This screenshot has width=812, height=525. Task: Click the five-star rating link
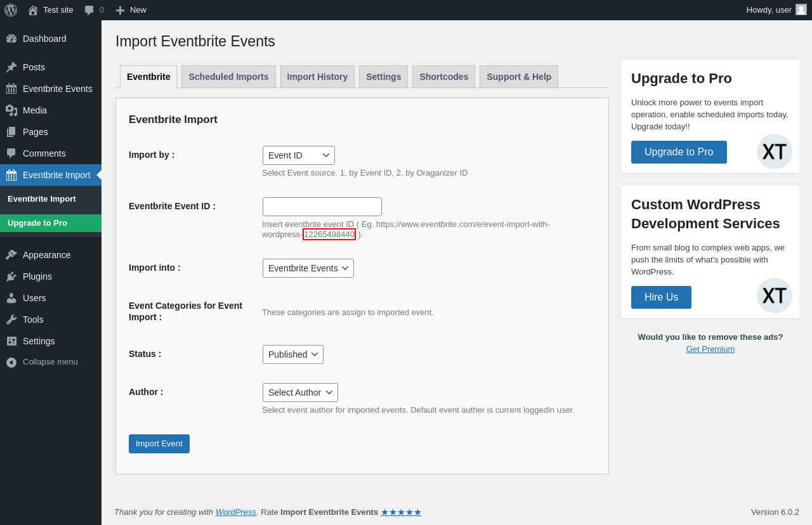point(401,512)
